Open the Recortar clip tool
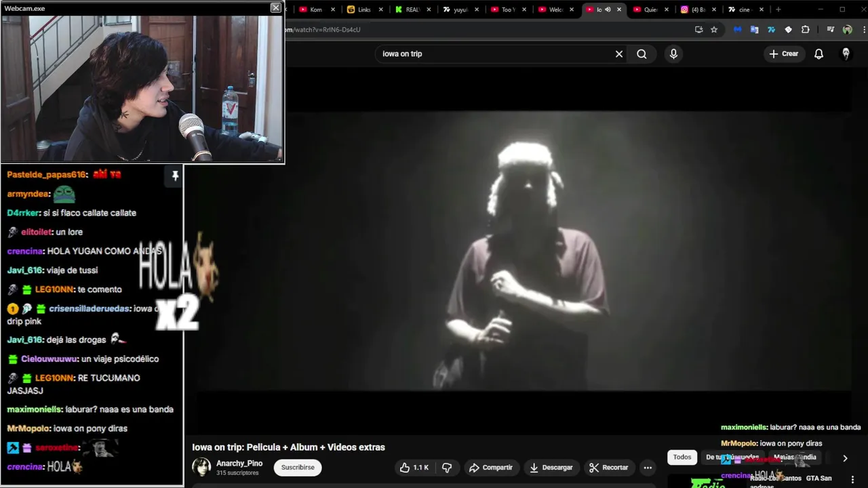The image size is (868, 488). tap(609, 468)
